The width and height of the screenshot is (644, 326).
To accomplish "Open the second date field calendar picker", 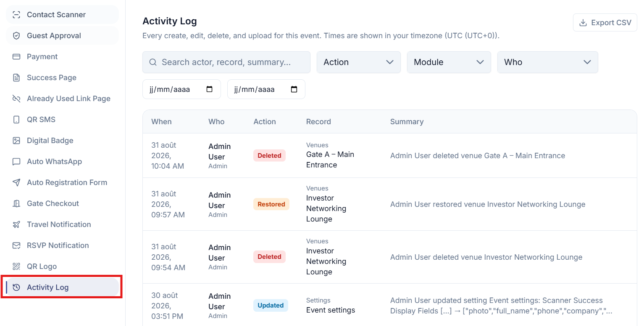I will 294,89.
